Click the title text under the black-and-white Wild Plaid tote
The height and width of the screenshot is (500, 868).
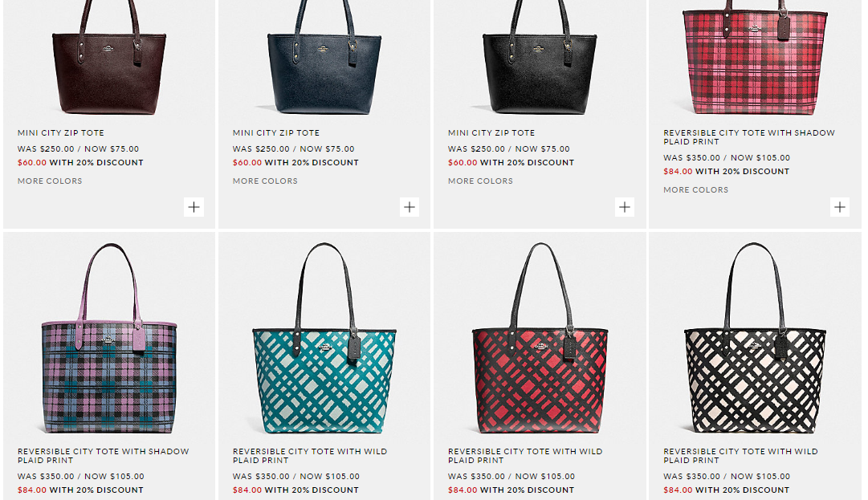pyautogui.click(x=740, y=456)
